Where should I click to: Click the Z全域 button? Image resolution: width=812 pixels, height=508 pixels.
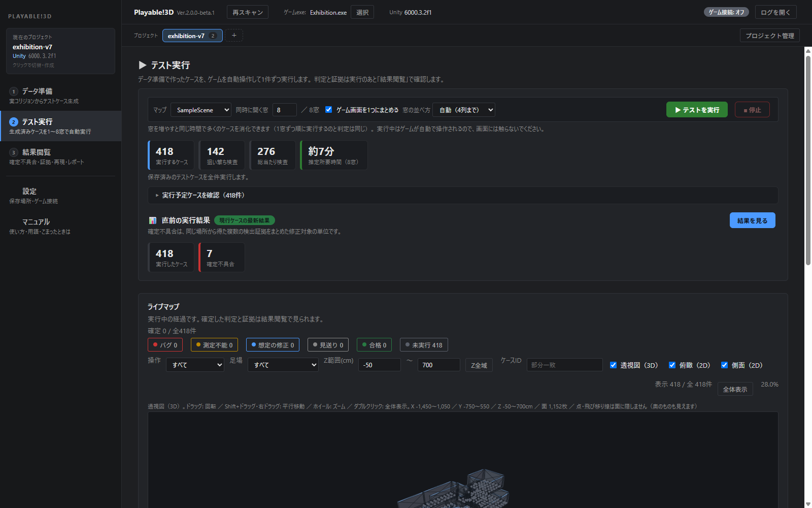click(479, 365)
